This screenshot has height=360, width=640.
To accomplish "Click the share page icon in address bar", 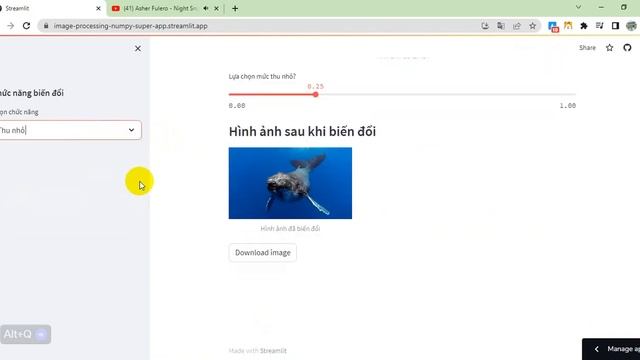I will point(517,26).
